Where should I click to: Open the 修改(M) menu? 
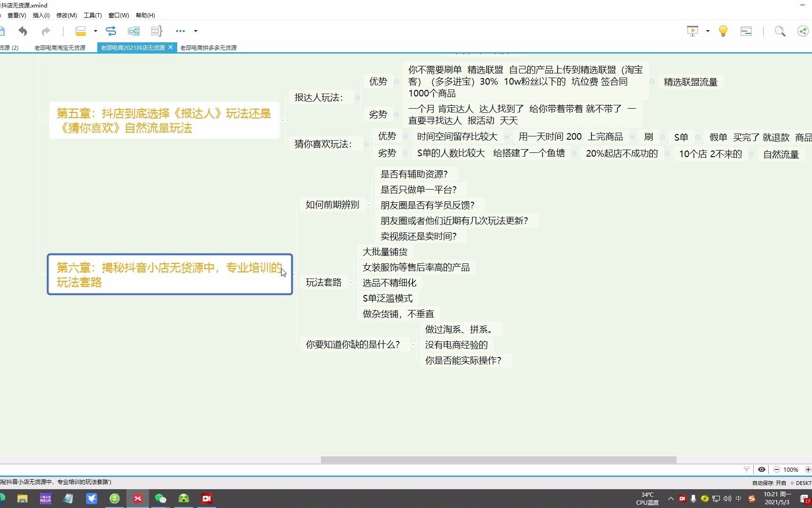[x=67, y=16]
